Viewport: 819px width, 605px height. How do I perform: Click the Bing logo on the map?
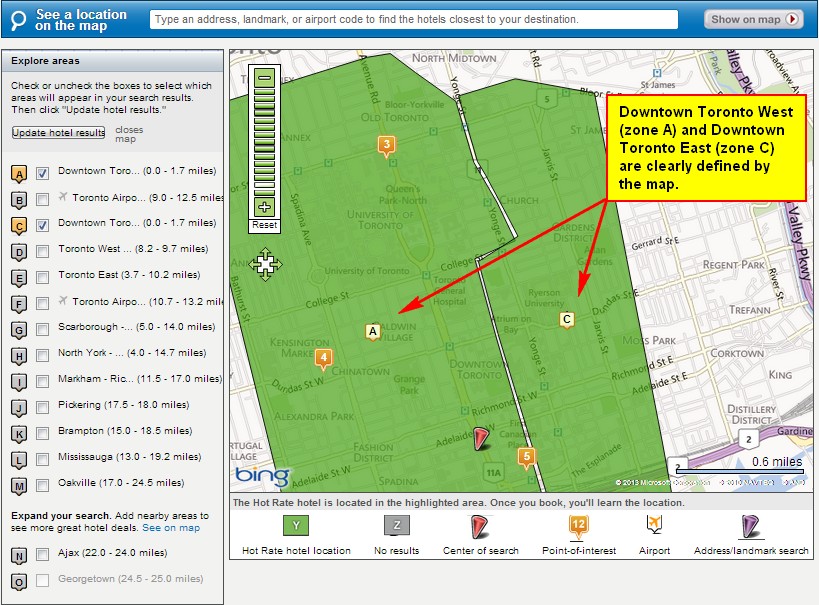click(262, 475)
